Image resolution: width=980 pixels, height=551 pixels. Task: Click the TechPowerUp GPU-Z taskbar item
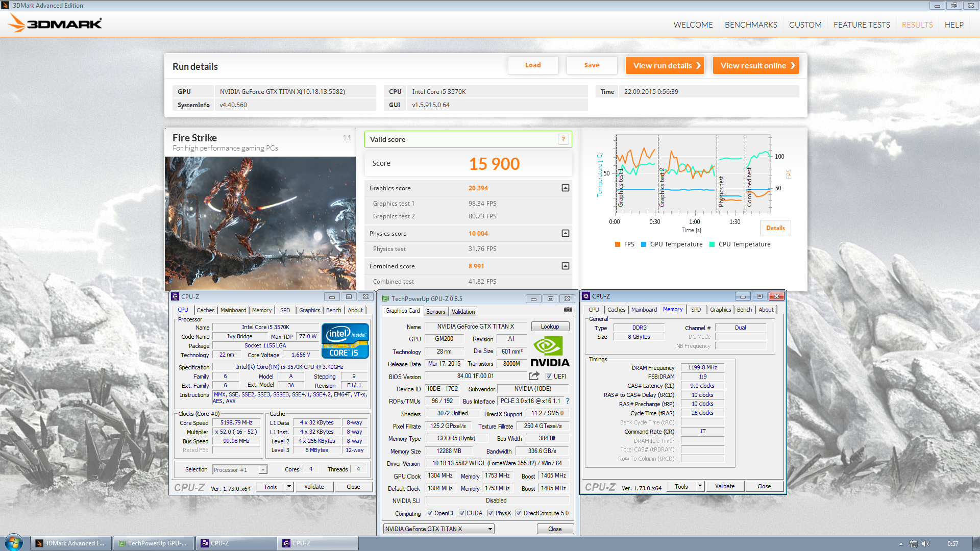click(153, 543)
